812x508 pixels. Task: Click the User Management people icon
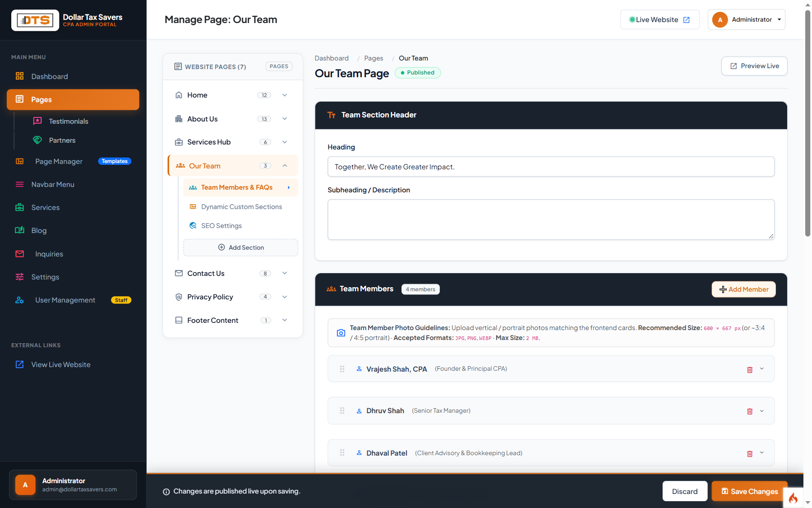(19, 300)
